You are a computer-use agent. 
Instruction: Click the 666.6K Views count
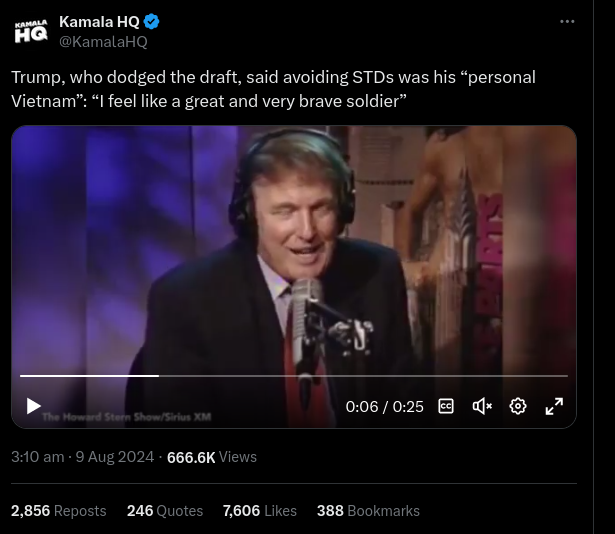pos(212,457)
